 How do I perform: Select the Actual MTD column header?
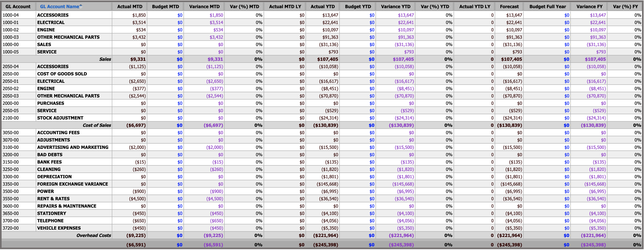coord(130,7)
